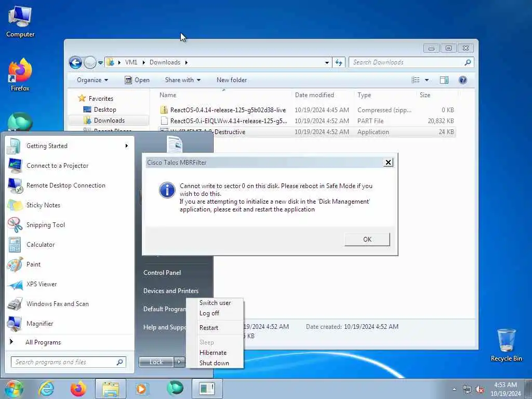532x399 pixels.
Task: Open Firefox from the taskbar
Action: (78, 389)
